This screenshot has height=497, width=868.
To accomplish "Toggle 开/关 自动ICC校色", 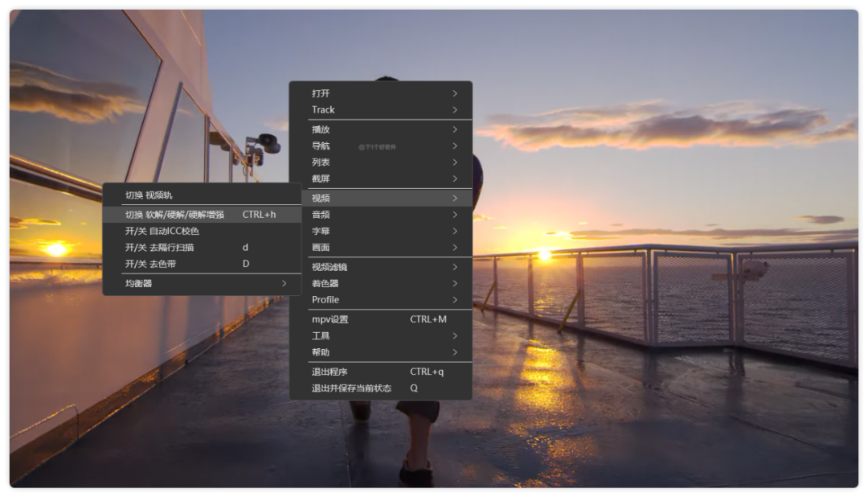I will click(x=202, y=231).
